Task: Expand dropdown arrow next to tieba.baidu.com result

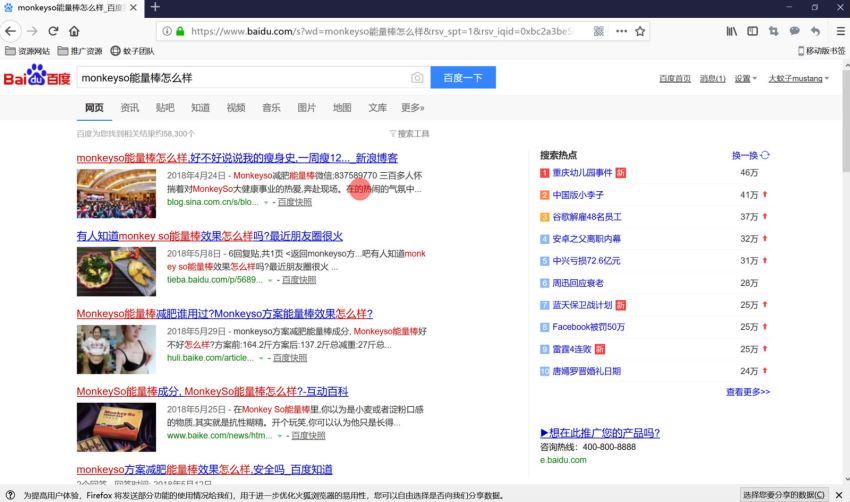Action: (270, 280)
